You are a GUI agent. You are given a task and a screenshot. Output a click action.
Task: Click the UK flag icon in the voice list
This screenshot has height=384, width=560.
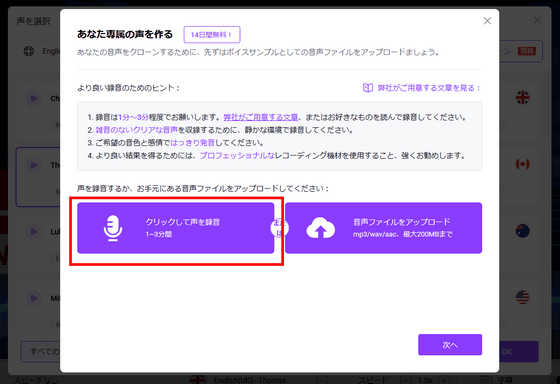click(x=522, y=98)
